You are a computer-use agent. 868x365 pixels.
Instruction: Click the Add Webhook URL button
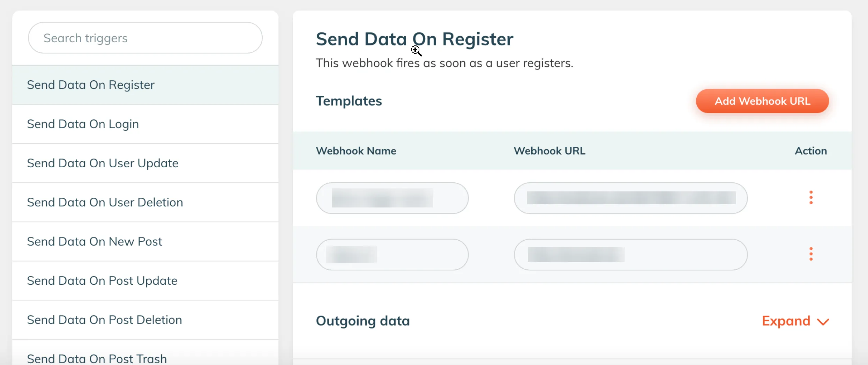[762, 101]
